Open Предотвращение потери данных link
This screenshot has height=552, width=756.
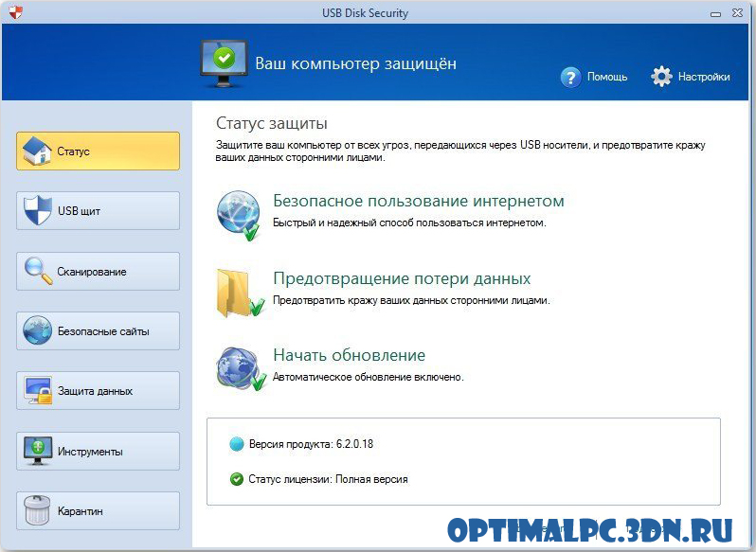pyautogui.click(x=402, y=278)
